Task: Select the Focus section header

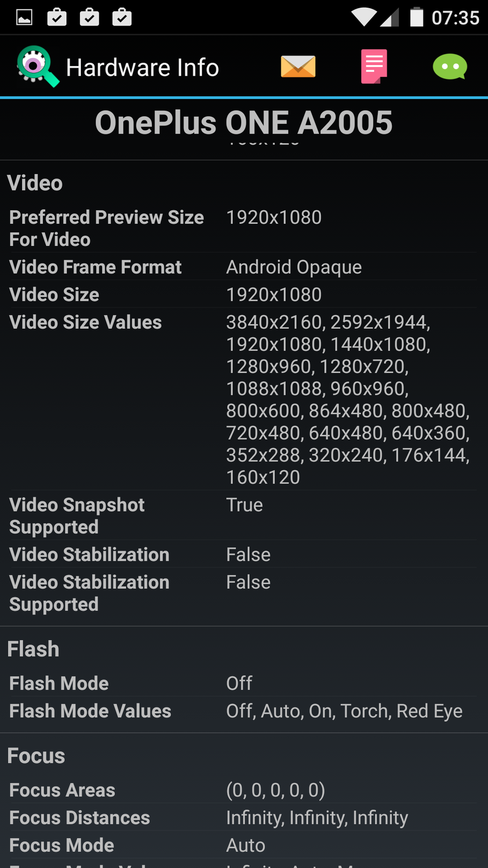Action: click(x=36, y=756)
